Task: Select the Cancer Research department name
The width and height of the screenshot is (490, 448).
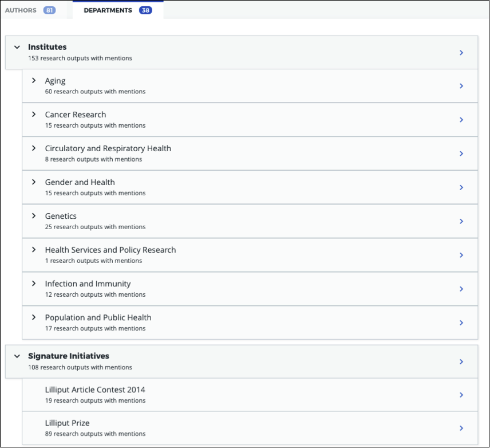Action: [x=76, y=115]
